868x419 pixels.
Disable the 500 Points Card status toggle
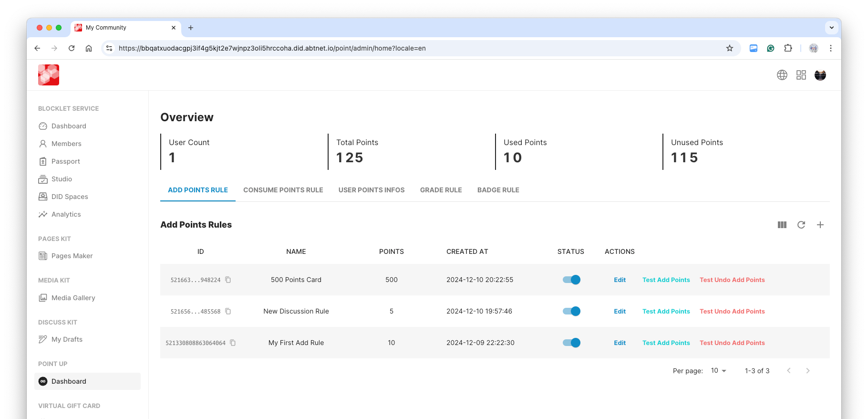[x=571, y=280]
